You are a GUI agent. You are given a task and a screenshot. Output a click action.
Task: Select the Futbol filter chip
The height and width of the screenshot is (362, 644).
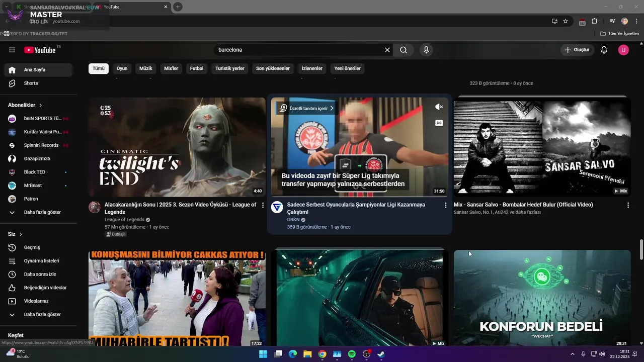197,68
